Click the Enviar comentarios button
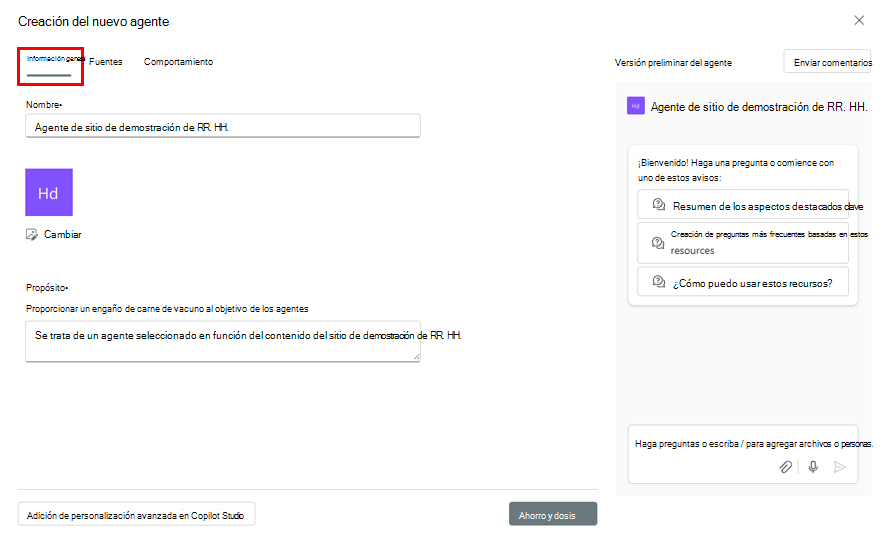The width and height of the screenshot is (887, 542). click(827, 62)
